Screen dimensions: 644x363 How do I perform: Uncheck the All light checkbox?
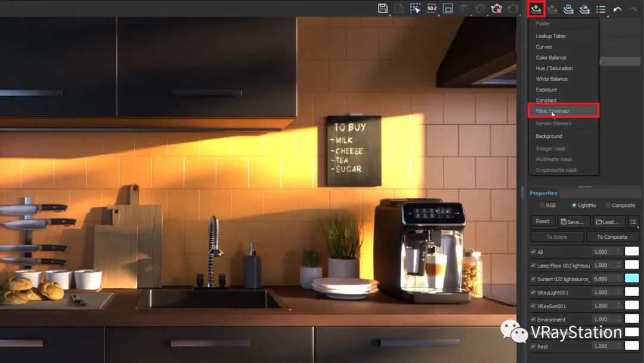point(533,252)
